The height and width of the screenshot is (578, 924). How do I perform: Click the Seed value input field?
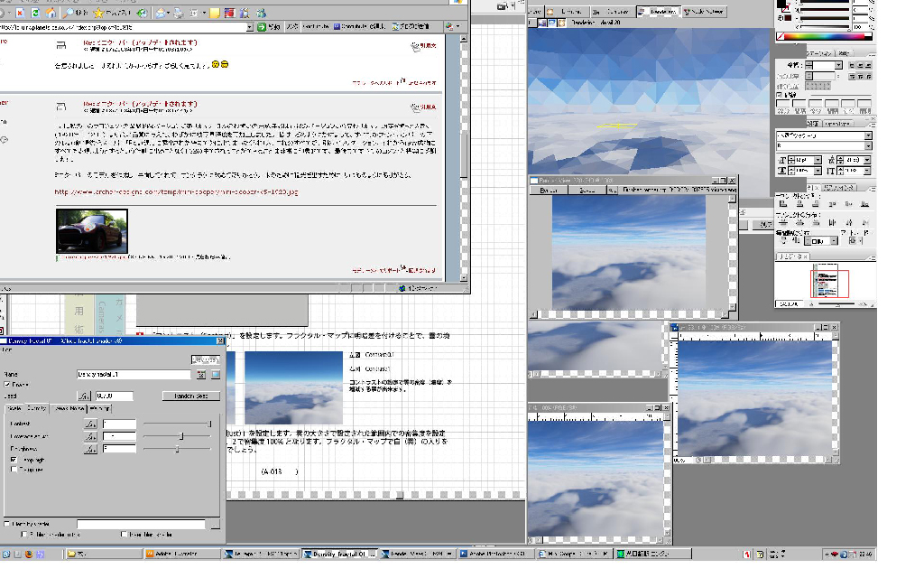(x=115, y=396)
